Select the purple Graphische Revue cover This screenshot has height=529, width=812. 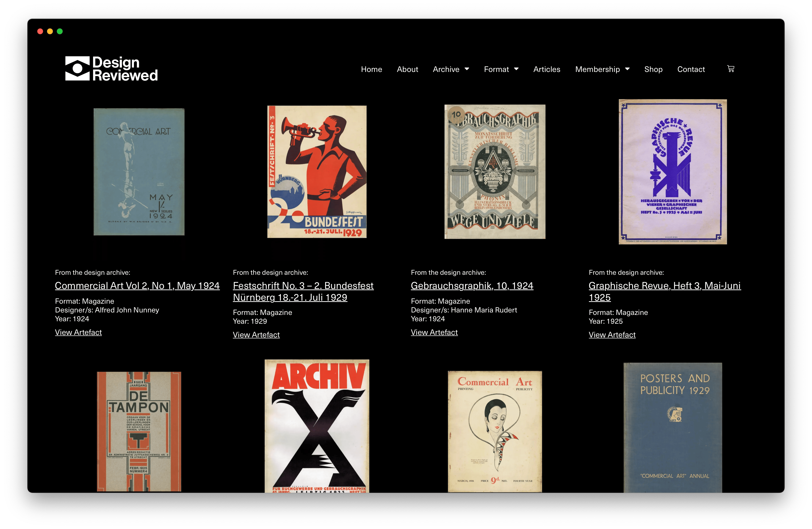click(672, 172)
